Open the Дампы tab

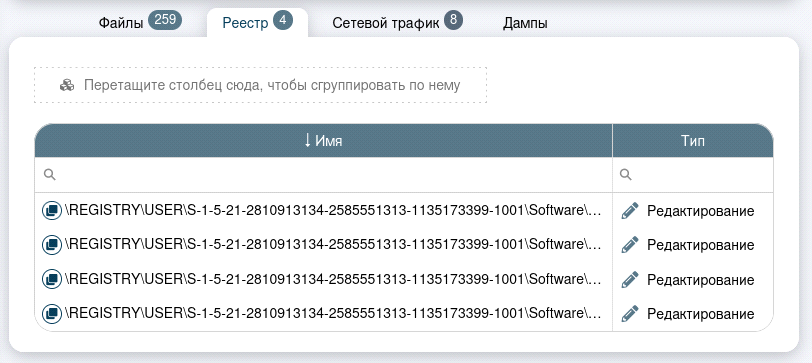525,23
